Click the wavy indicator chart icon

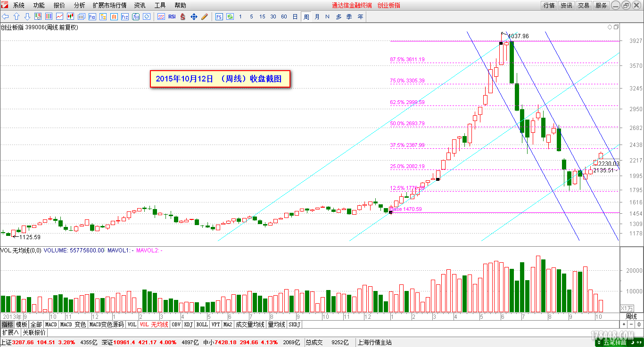[x=161, y=16]
